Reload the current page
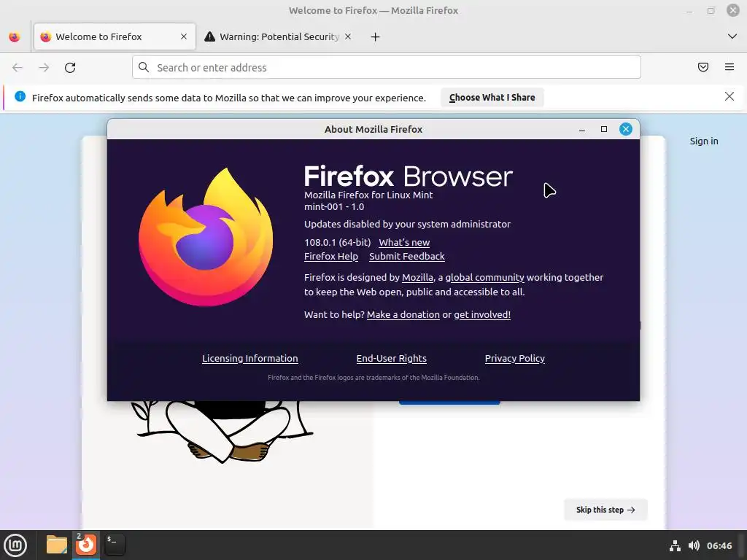This screenshot has width=747, height=560. tap(70, 68)
